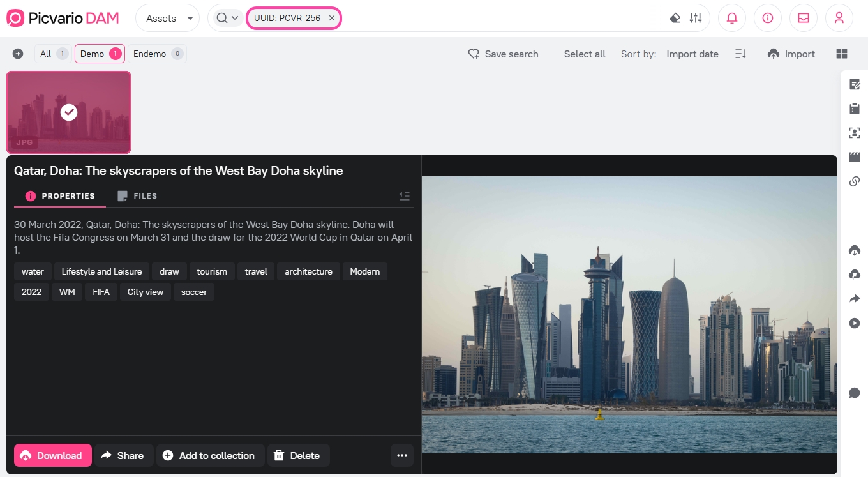Viewport: 868px width, 477px height.
Task: Open the inbox tray icon
Action: (x=804, y=18)
